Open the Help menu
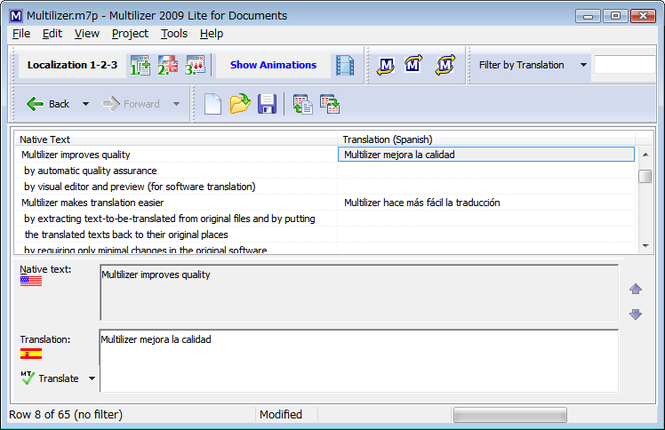Image resolution: width=665 pixels, height=430 pixels. tap(212, 34)
